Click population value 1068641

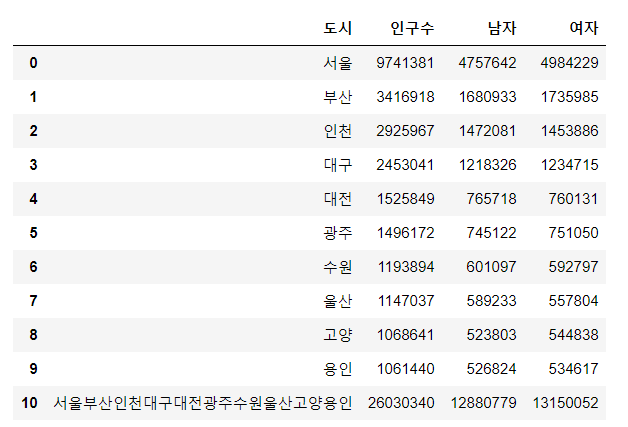pyautogui.click(x=405, y=335)
